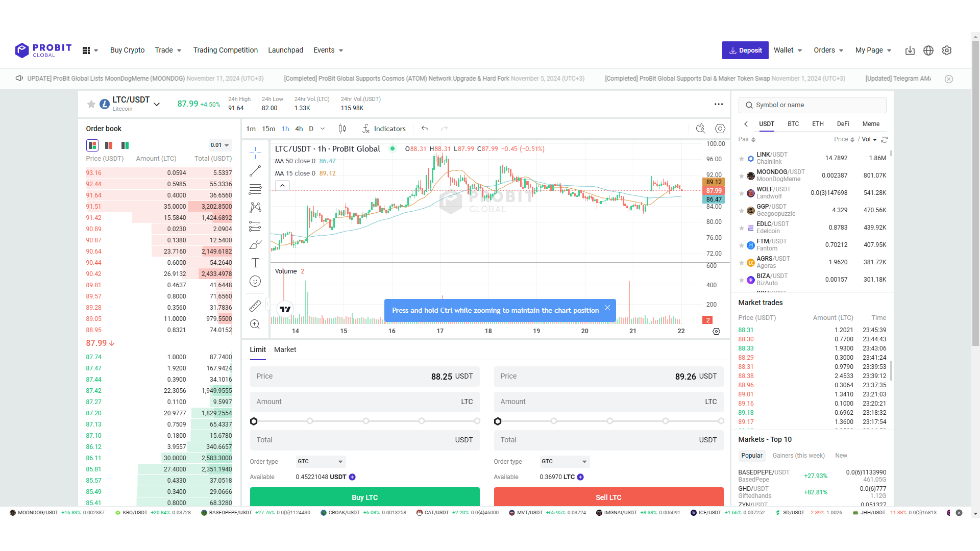This screenshot has width=980, height=551.
Task: Open the chart Indicators menu
Action: tap(384, 129)
